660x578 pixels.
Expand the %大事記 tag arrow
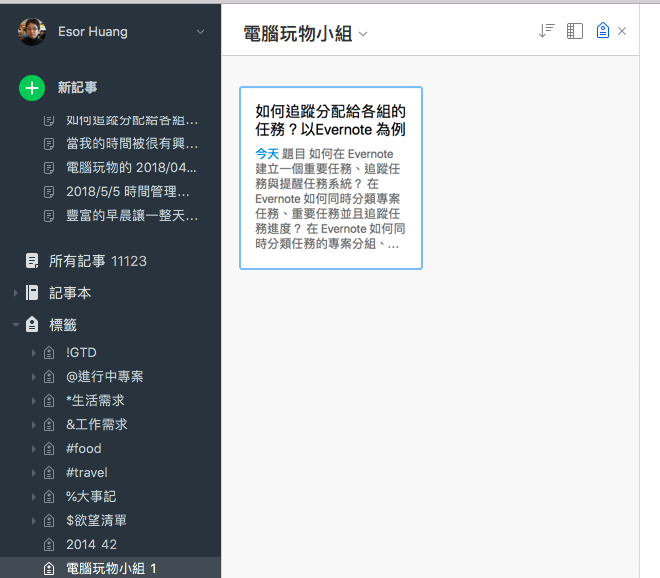(x=33, y=497)
